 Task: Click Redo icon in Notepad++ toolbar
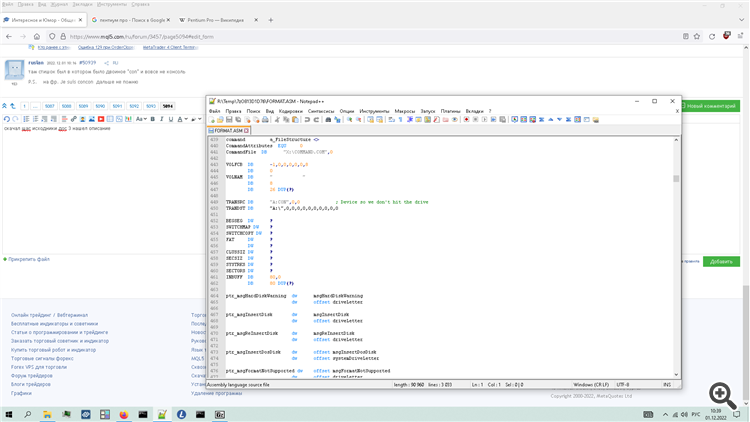coord(316,120)
